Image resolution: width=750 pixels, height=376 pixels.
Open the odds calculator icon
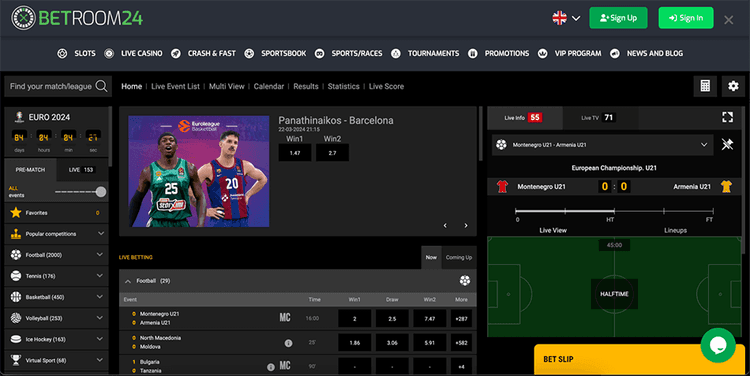tap(705, 86)
